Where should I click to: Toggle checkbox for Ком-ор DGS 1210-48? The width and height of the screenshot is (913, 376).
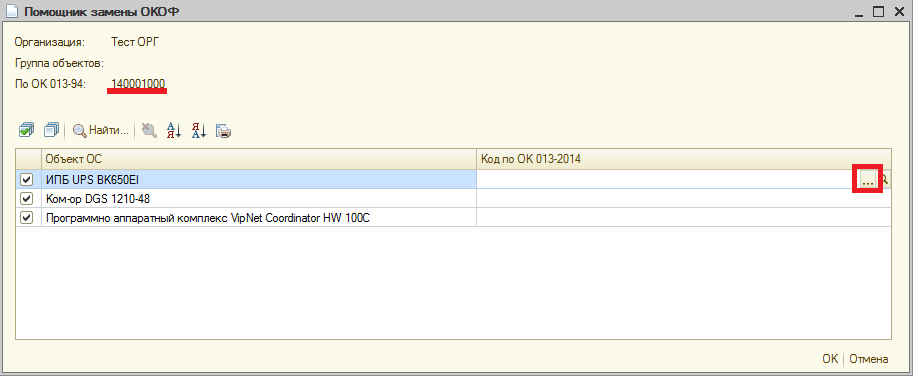pyautogui.click(x=26, y=198)
